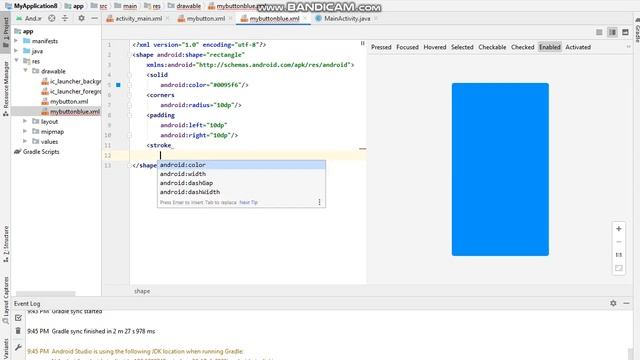Switch to code-only editor view icon

click(599, 32)
